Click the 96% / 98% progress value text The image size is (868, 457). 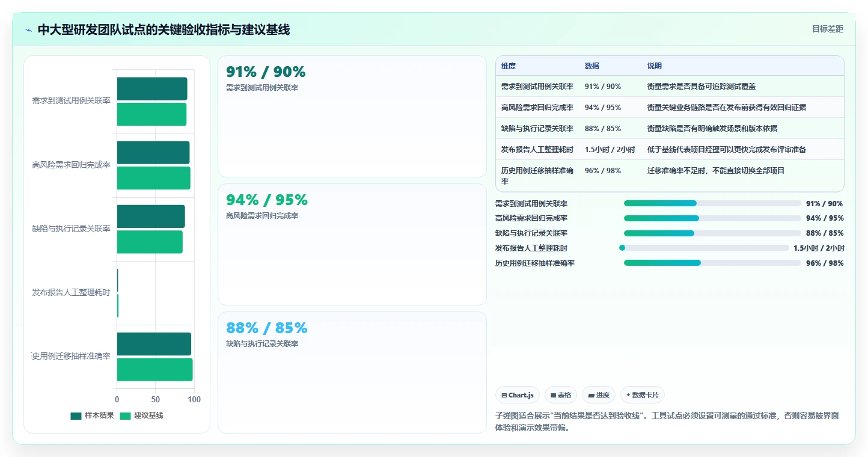[x=825, y=263]
